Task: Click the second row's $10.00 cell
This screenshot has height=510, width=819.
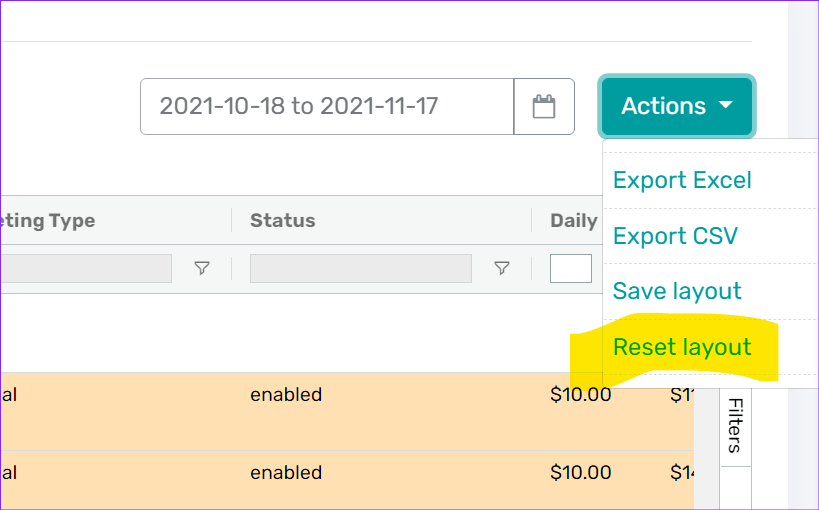Action: (580, 472)
